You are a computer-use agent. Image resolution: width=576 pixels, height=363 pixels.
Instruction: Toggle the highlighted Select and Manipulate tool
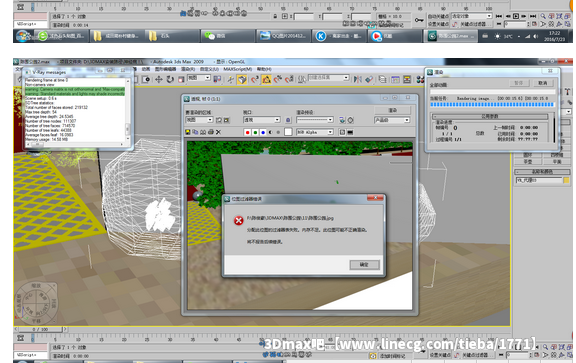coord(242,79)
